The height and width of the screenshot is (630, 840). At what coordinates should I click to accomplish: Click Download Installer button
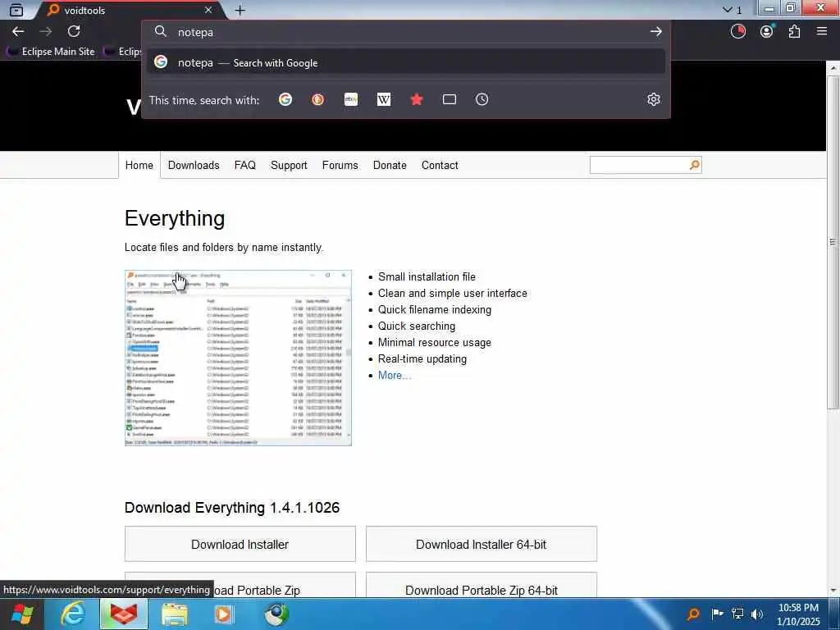point(240,545)
